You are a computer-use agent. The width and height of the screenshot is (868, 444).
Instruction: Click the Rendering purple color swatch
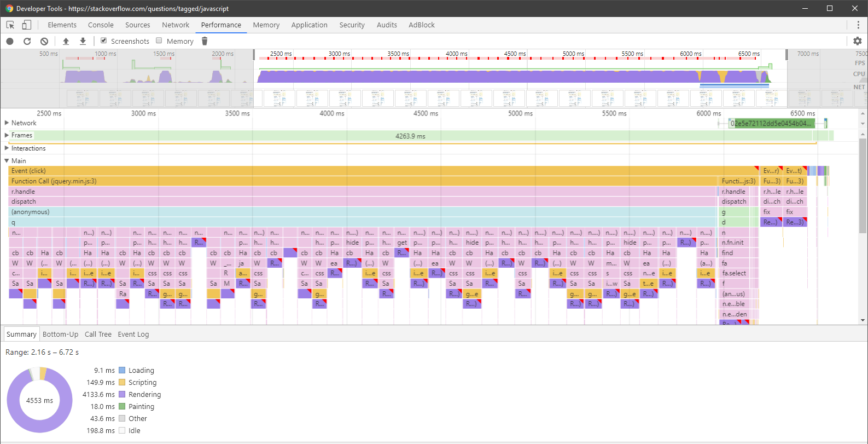click(122, 394)
